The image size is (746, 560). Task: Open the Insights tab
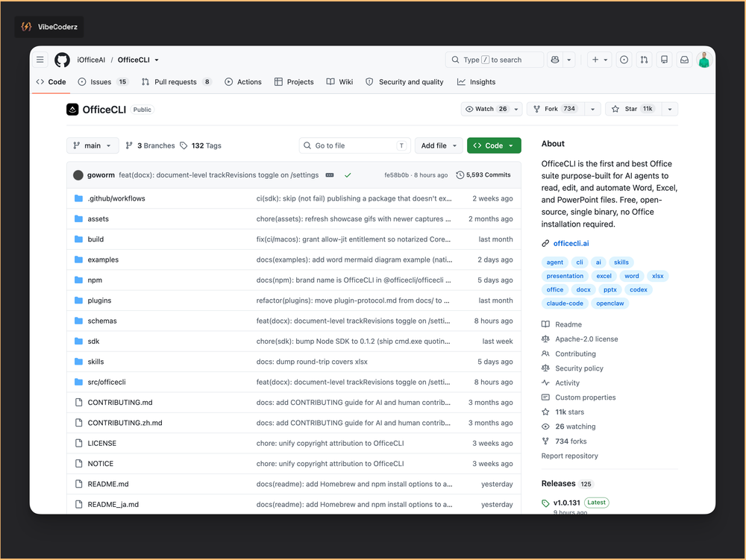click(476, 82)
